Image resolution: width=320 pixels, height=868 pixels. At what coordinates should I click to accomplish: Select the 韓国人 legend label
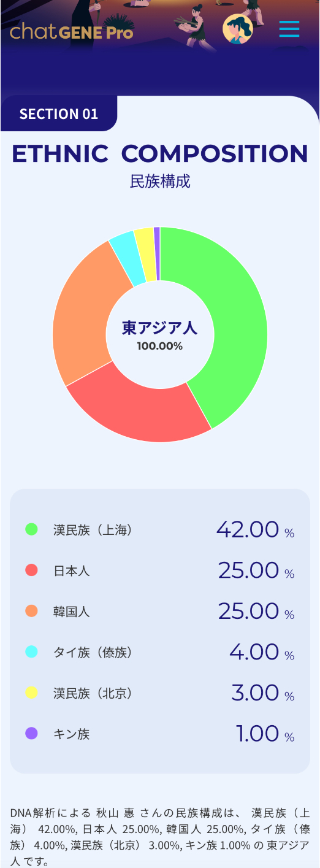point(72,612)
